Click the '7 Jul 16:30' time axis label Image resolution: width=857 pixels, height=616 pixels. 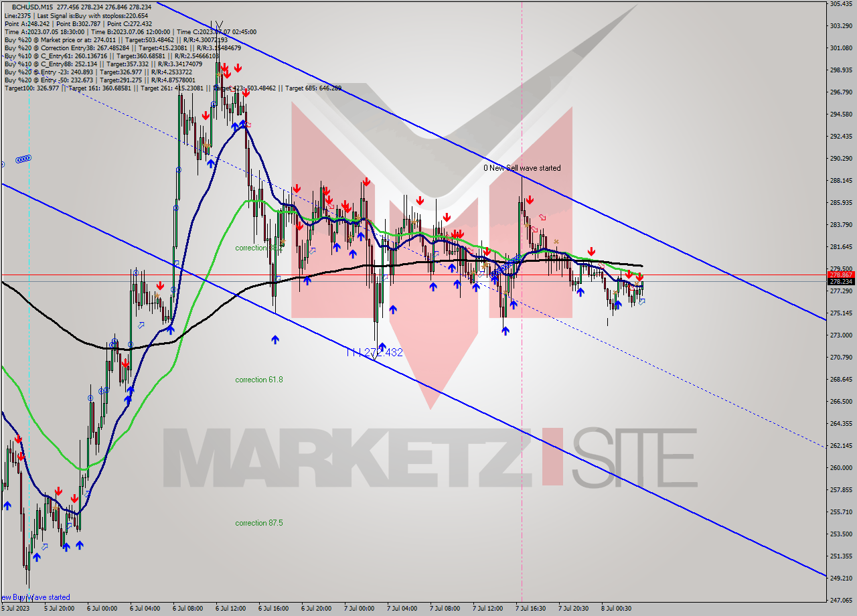[531, 609]
